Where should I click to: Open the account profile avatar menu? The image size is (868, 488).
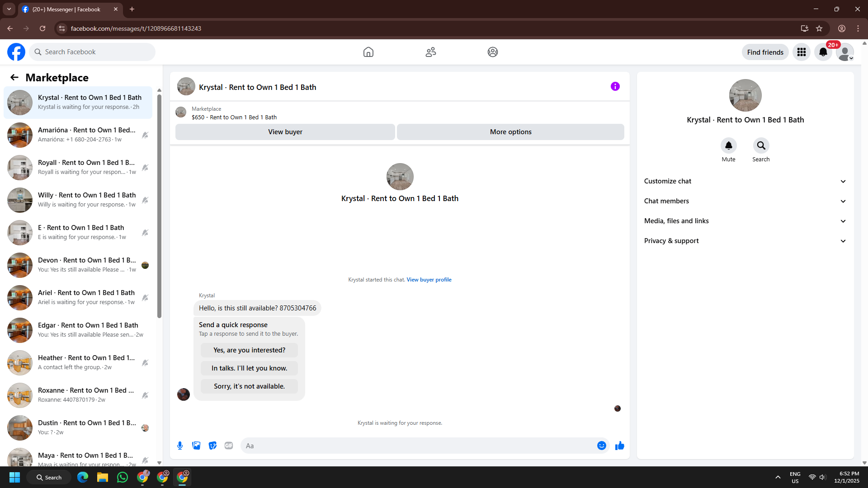[845, 52]
